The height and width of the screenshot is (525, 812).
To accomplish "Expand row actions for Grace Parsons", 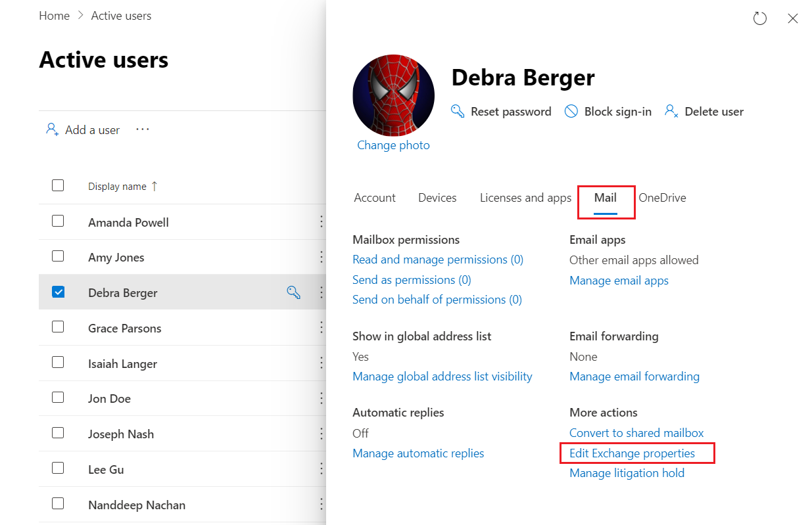I will coord(321,328).
